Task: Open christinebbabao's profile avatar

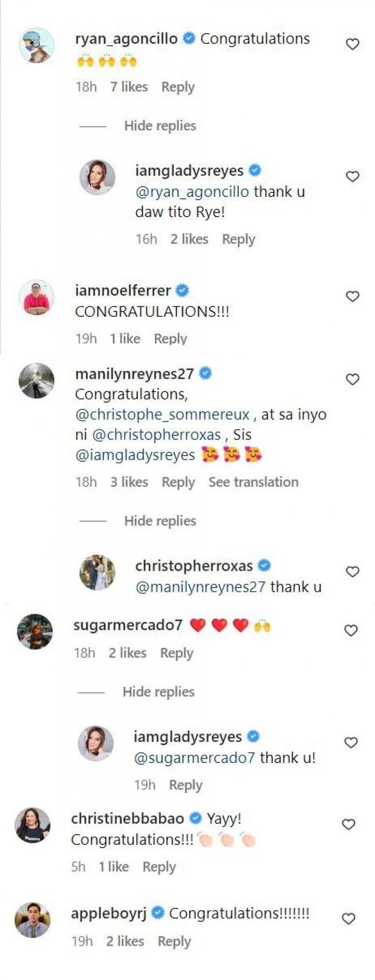Action: (x=33, y=825)
